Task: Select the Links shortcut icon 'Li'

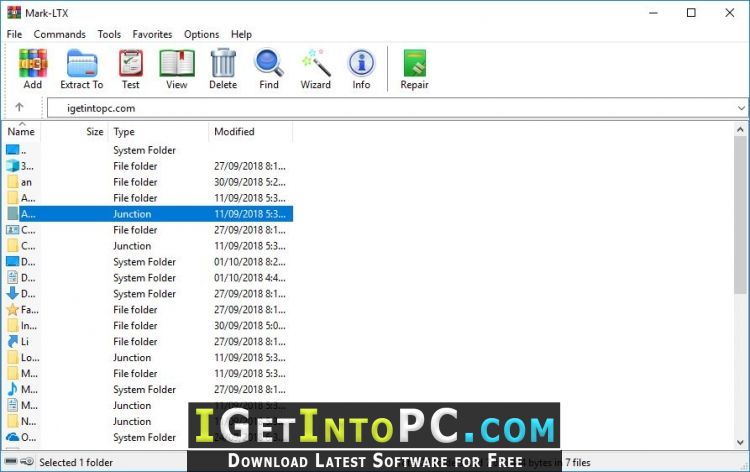Action: point(12,341)
